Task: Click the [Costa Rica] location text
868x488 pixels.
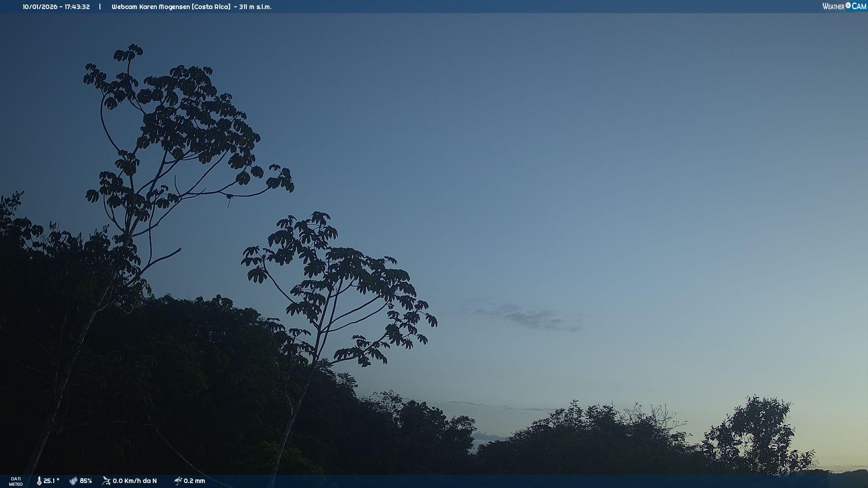Action: click(211, 7)
